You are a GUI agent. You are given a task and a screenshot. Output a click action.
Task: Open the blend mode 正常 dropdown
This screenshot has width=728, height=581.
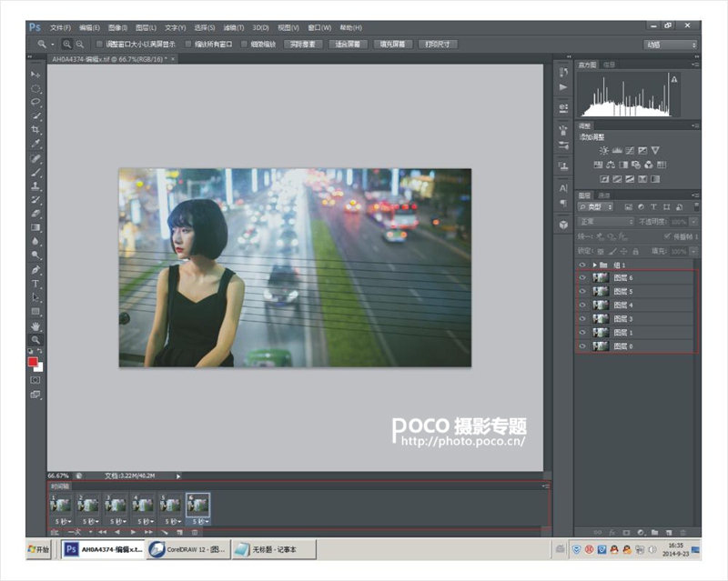click(x=605, y=222)
